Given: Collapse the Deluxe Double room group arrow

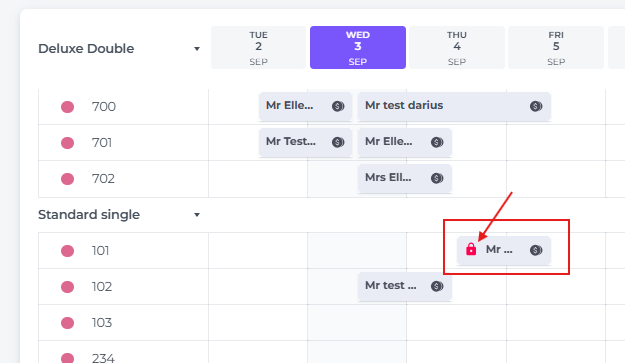Looking at the screenshot, I should (197, 49).
